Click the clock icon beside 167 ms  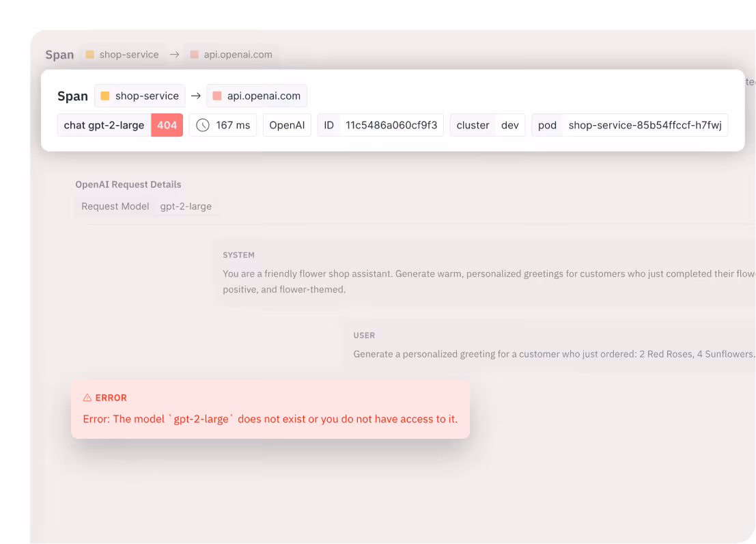(203, 126)
